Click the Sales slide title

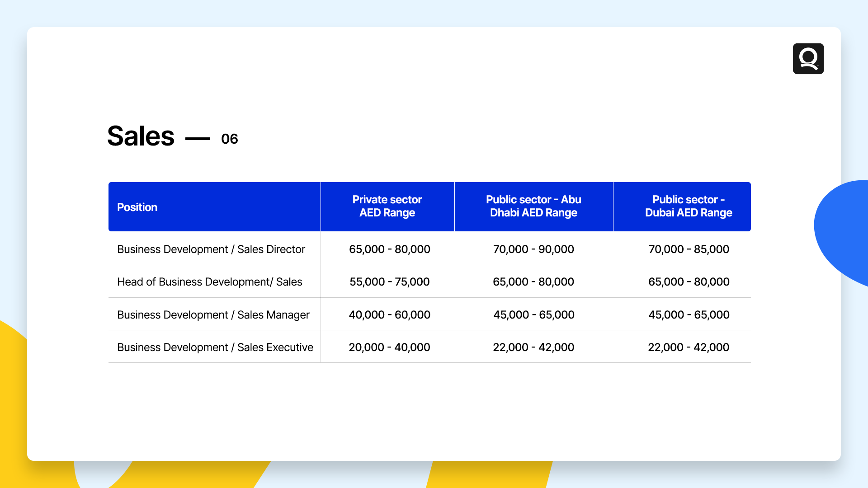(141, 136)
